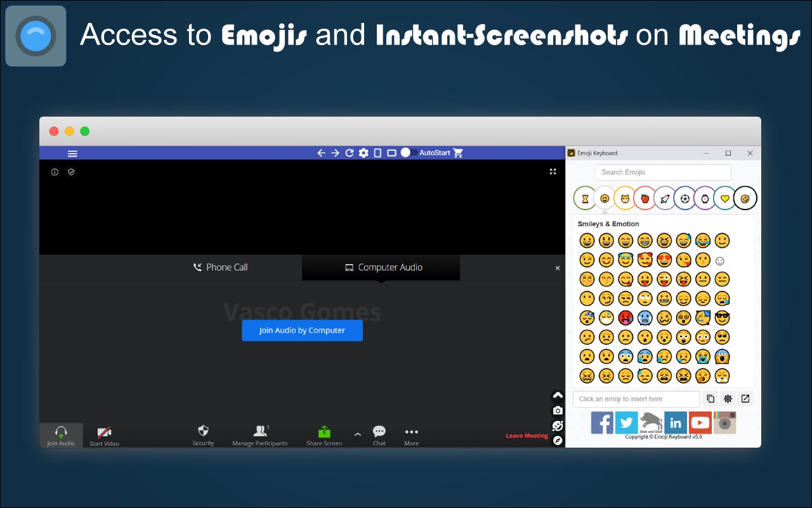Collapse the side widget panel chevron
The width and height of the screenshot is (812, 508).
coord(557,394)
